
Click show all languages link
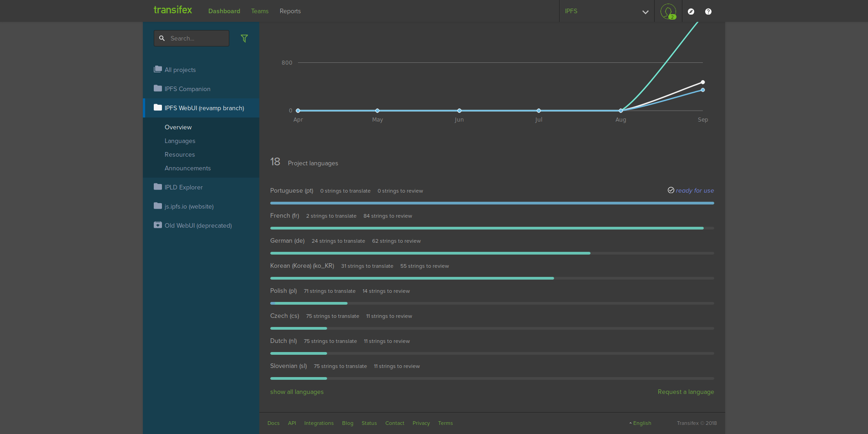pyautogui.click(x=297, y=392)
